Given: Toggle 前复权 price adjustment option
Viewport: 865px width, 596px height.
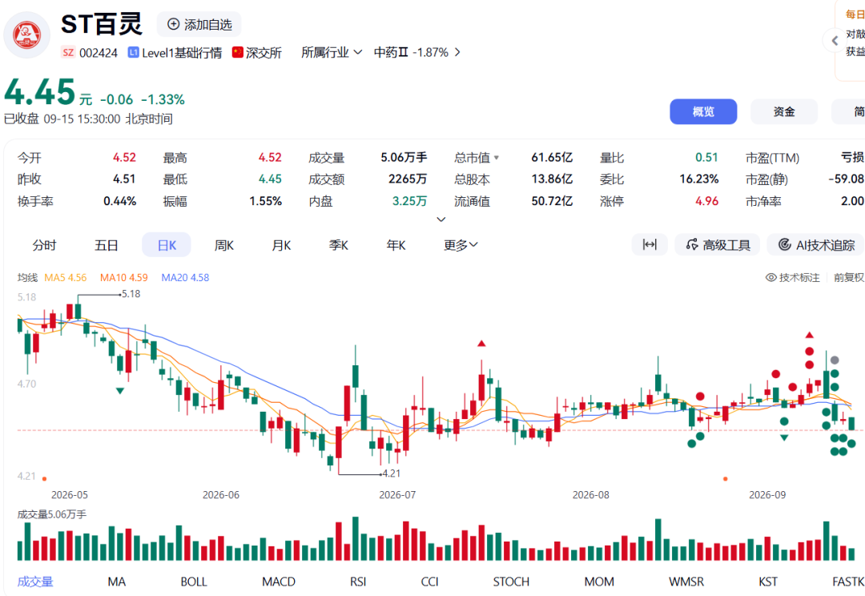Looking at the screenshot, I should point(848,278).
